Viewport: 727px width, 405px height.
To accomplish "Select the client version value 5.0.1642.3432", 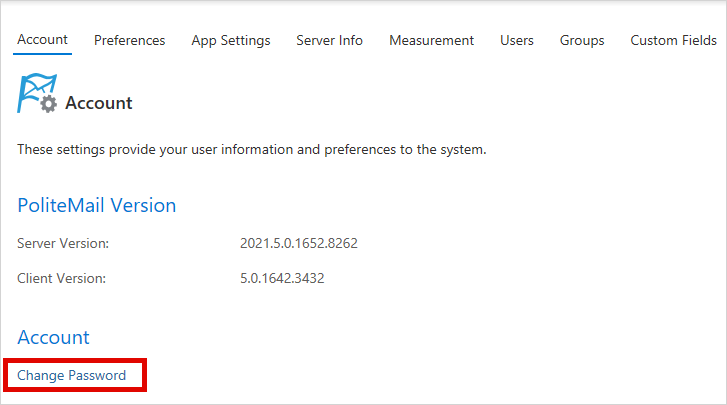I will coord(282,278).
